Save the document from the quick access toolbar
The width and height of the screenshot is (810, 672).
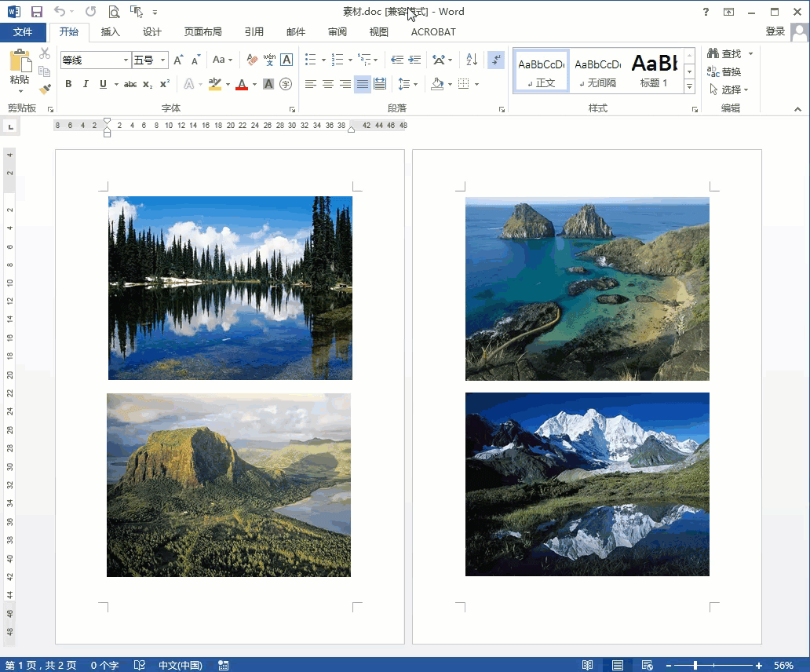point(37,12)
